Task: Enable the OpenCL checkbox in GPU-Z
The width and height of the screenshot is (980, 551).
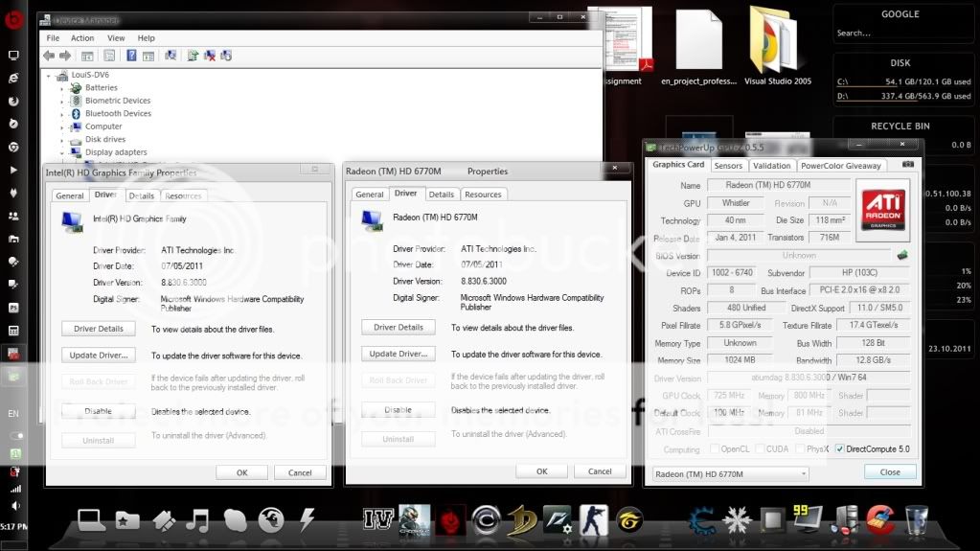Action: pos(712,449)
